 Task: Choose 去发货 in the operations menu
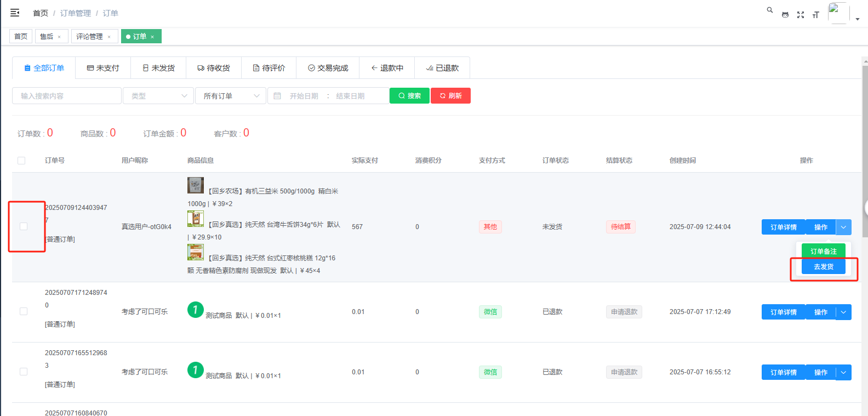point(823,267)
